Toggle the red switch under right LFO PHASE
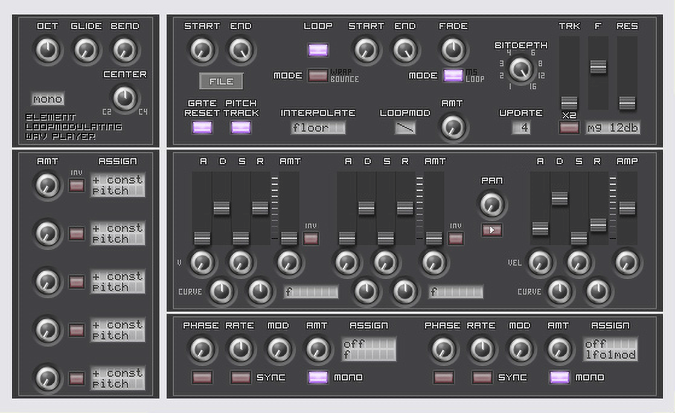675x413 pixels. click(x=444, y=378)
